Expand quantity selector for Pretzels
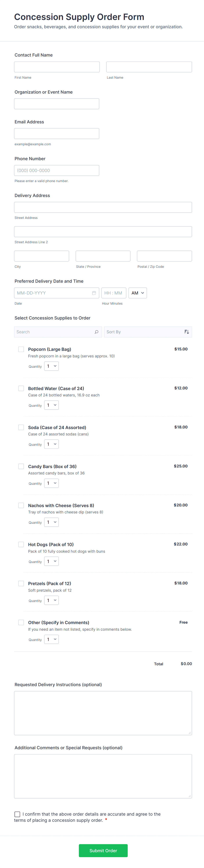Screen dimensions: 204x868 52,600
